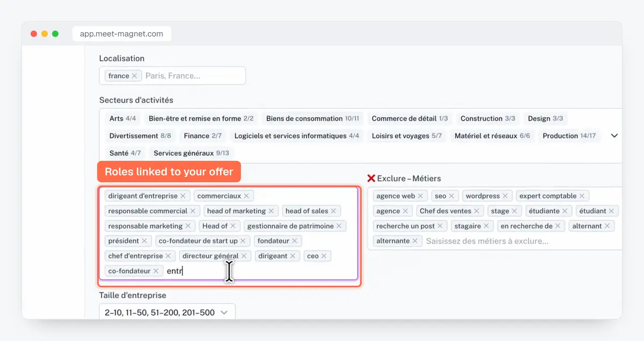Screen dimensions: 644x341
Task: Remove 'gestionnaire de patrimoine' role tag
Action: point(339,226)
